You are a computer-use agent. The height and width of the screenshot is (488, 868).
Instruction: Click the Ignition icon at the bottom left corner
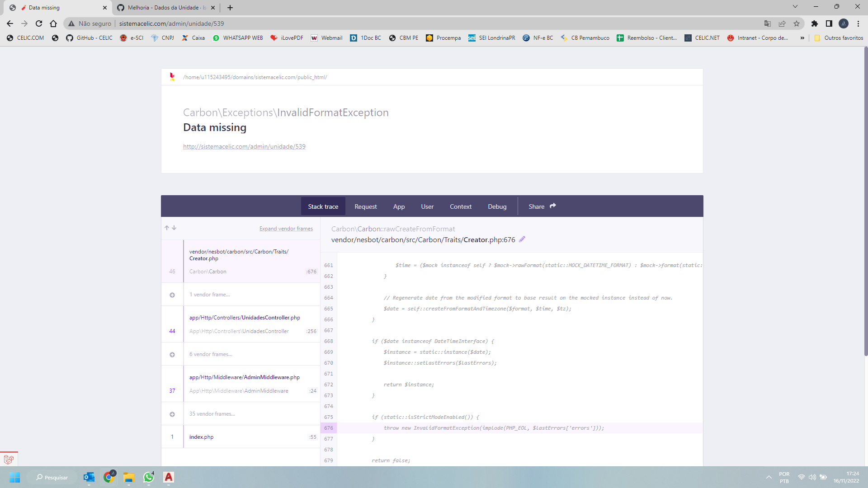(x=9, y=459)
